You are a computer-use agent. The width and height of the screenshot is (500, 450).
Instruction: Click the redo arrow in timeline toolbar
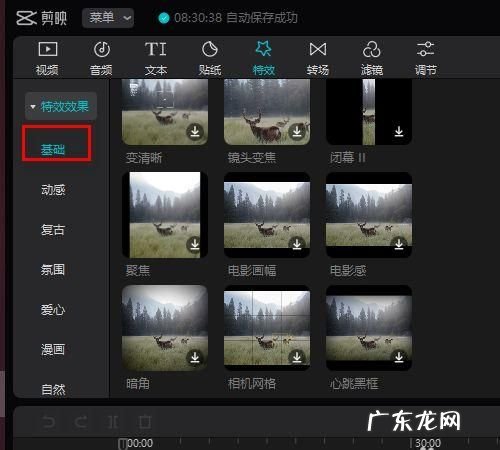pyautogui.click(x=81, y=422)
